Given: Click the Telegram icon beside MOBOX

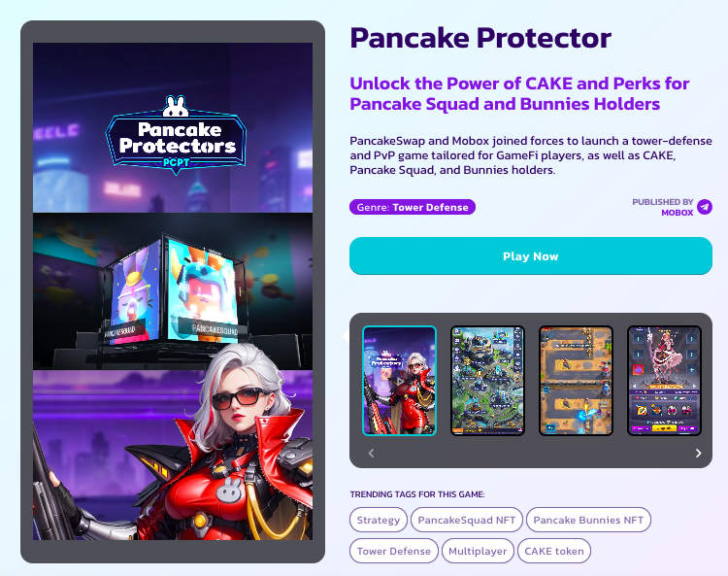Looking at the screenshot, I should [705, 207].
